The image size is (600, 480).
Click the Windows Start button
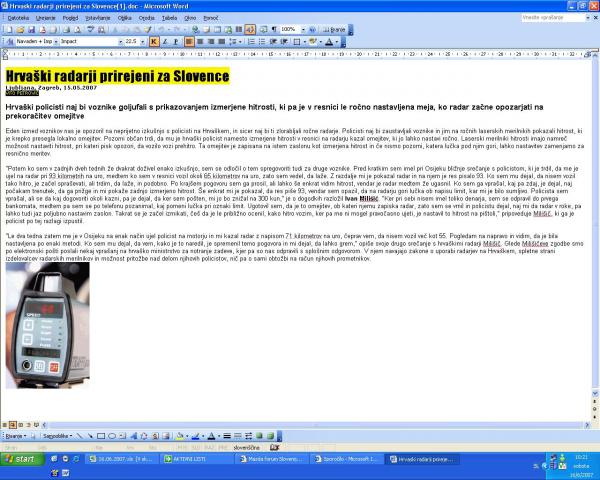point(20,458)
